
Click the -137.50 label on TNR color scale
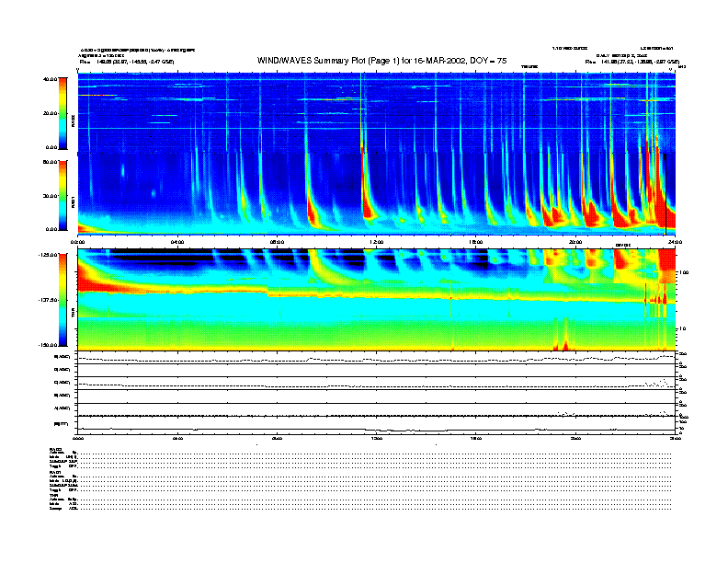pos(48,300)
